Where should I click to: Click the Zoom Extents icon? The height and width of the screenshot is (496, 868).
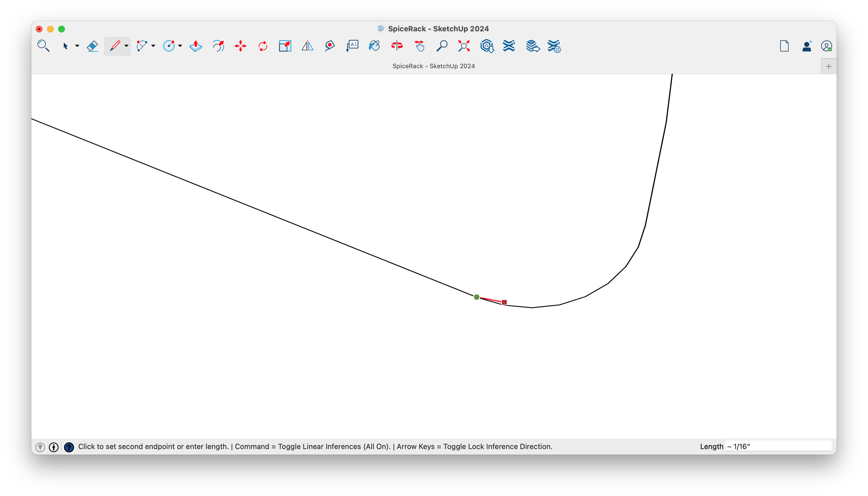click(464, 46)
